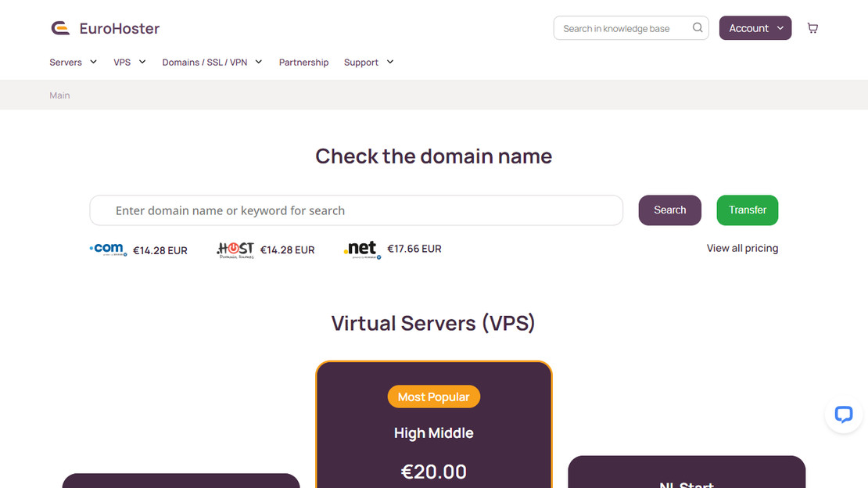Click the magnifier icon in knowledge base search
Screen dimensions: 868x488
(698, 27)
